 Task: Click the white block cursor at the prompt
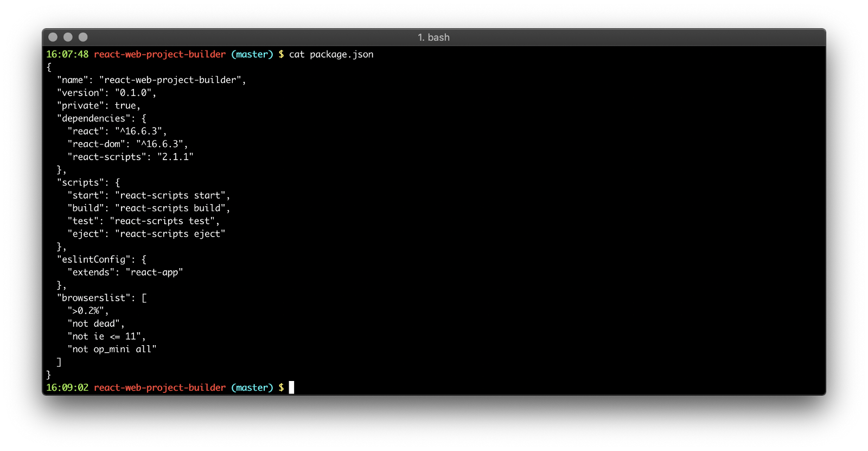[x=291, y=388]
